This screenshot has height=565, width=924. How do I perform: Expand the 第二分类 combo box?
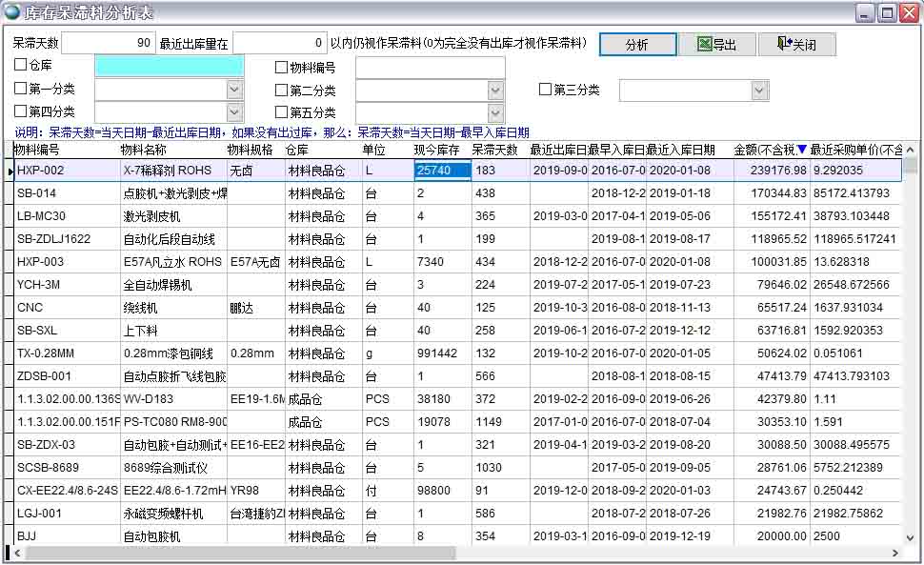[x=495, y=91]
